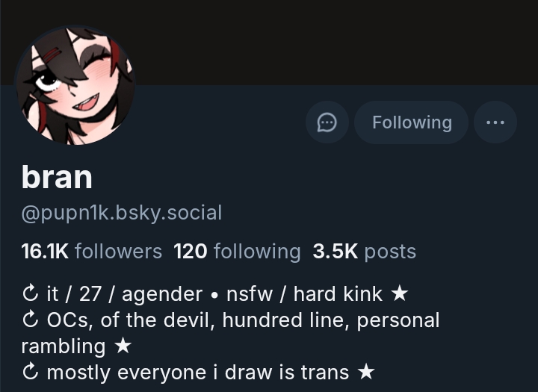View the 120 following list
Viewport: 538px width, 392px height.
click(x=237, y=252)
